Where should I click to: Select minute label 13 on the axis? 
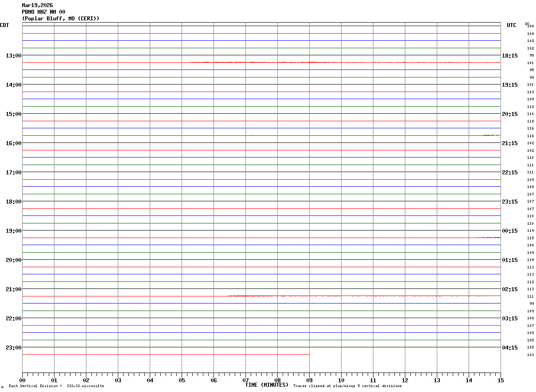tap(437, 380)
